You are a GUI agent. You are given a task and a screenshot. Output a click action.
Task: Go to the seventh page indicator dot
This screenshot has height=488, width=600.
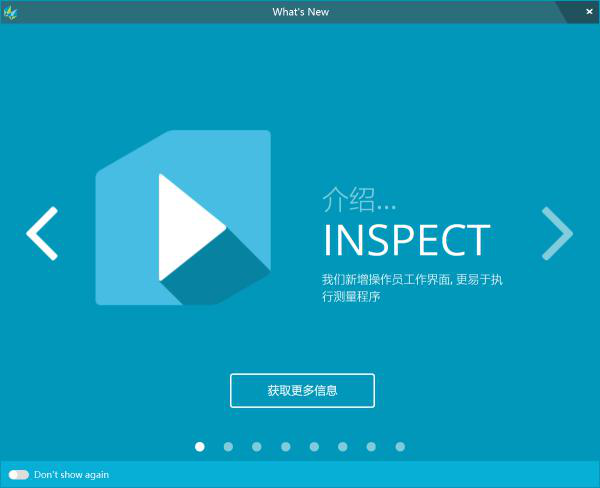pyautogui.click(x=371, y=447)
